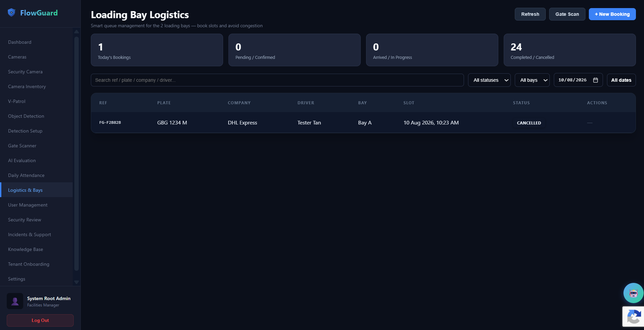The height and width of the screenshot is (330, 644).
Task: Click the sidebar vertical scrollbar
Action: click(76, 153)
